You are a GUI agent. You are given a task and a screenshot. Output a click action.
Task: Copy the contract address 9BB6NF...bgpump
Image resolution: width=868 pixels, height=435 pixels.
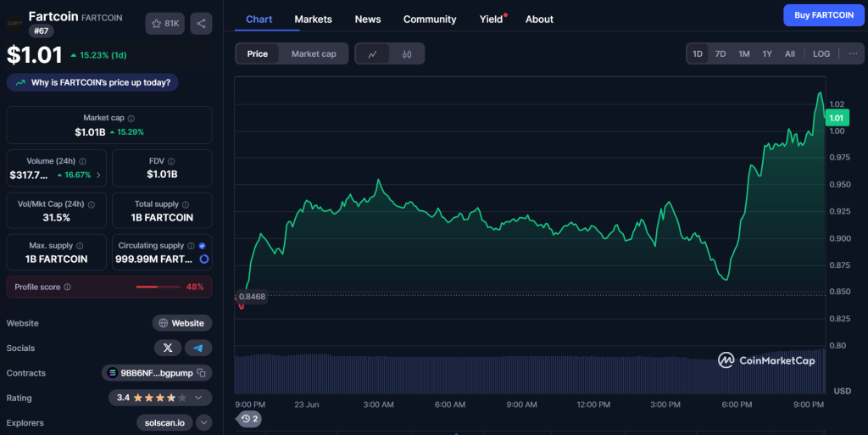pyautogui.click(x=202, y=373)
